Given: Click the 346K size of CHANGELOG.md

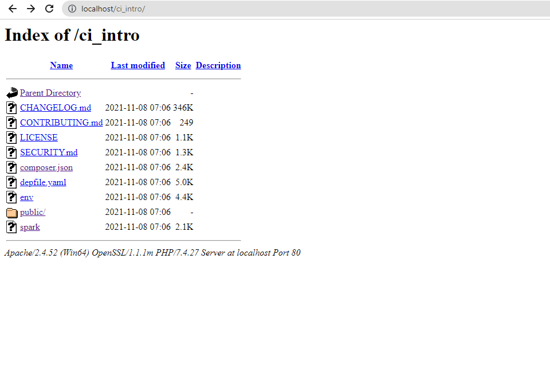Looking at the screenshot, I should [x=183, y=108].
